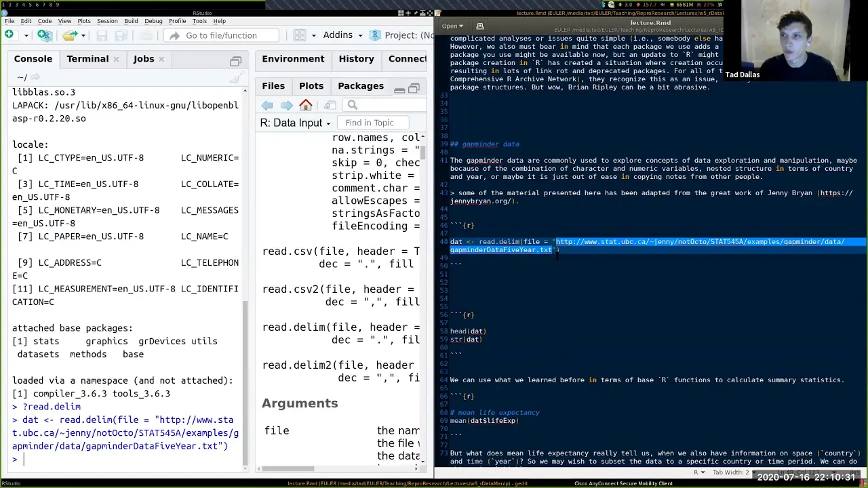Click the Cisco AnyConnect taskbar entry

623,483
